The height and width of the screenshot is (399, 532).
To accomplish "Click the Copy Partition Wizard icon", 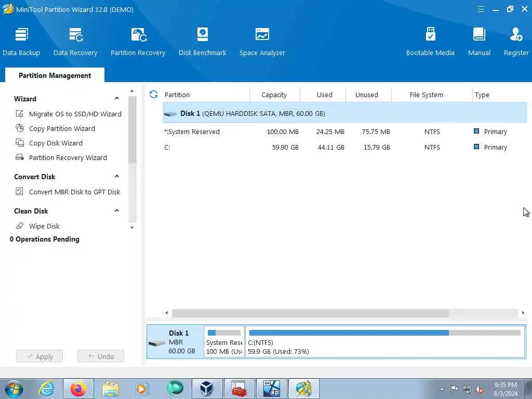I will (x=20, y=128).
